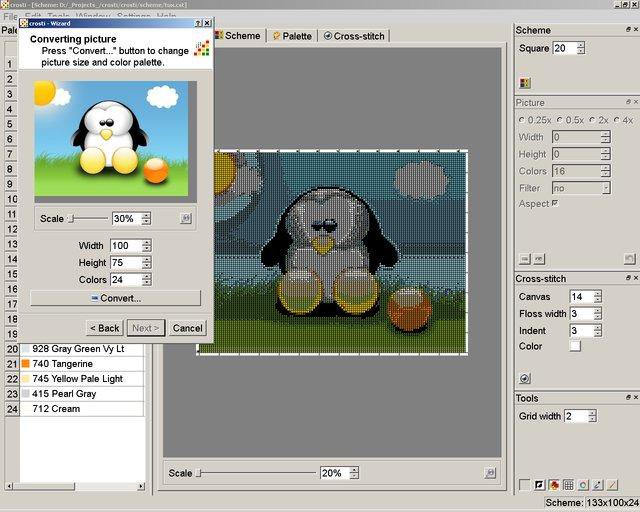
Task: Select the 4x radio button
Action: 616,120
